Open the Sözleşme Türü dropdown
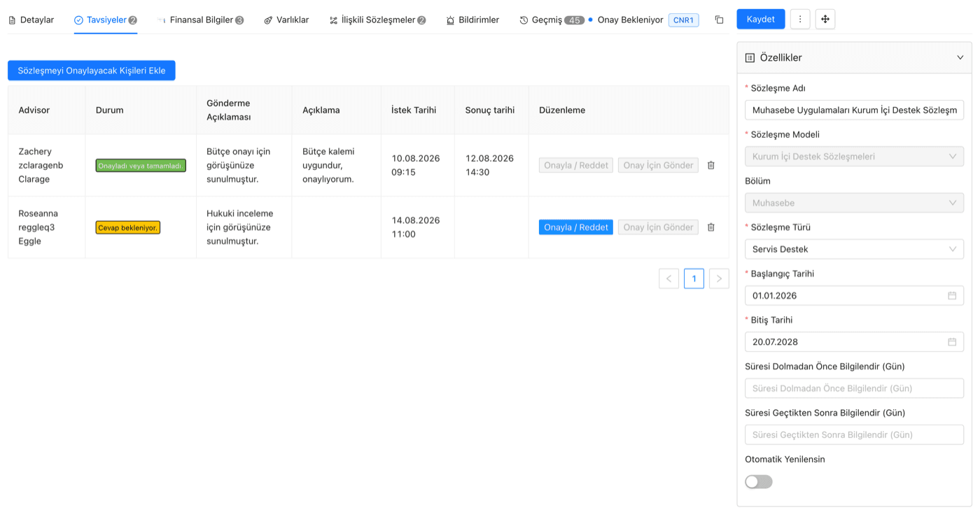The width and height of the screenshot is (980, 512). click(854, 249)
